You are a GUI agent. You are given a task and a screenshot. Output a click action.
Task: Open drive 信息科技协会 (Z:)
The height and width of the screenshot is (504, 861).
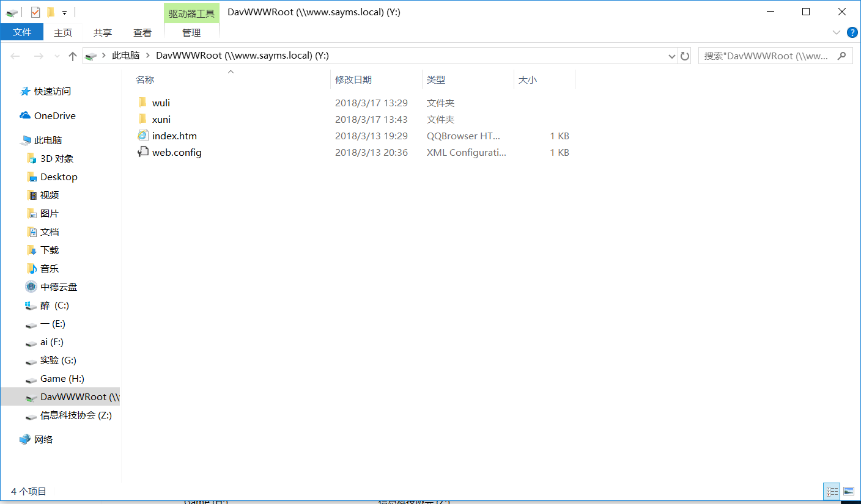tap(76, 415)
